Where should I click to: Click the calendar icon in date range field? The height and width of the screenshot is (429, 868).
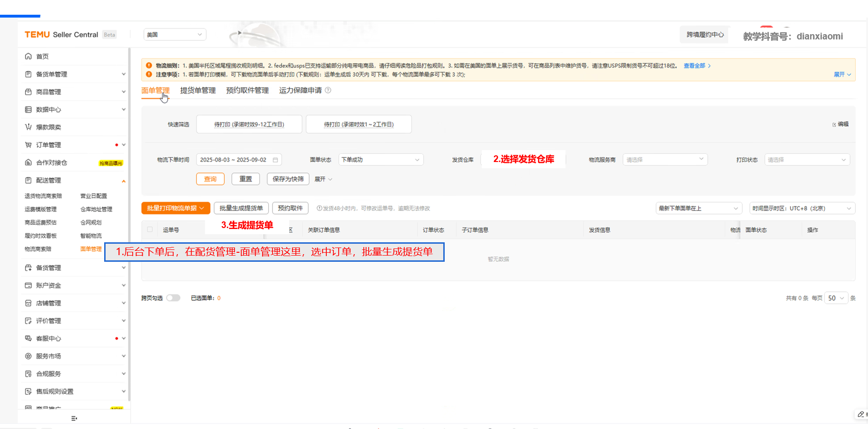coord(275,160)
